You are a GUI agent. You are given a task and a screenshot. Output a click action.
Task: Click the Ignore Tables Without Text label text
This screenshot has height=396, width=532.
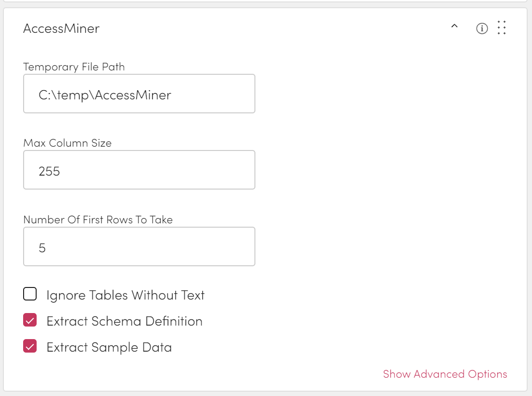[125, 295]
